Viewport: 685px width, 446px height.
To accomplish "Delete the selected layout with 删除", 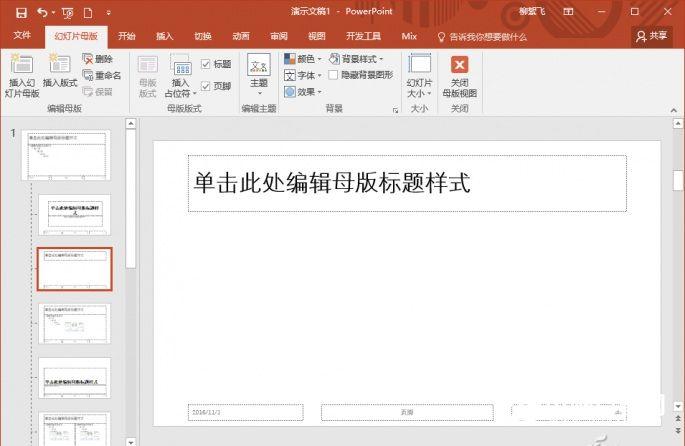I will (98, 59).
